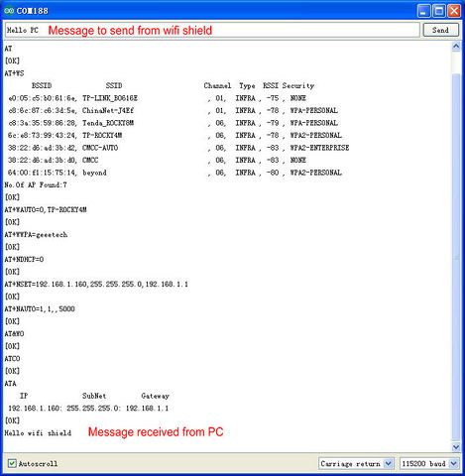The width and height of the screenshot is (465, 476).
Task: Click the message input field with Hello PC
Action: click(x=212, y=30)
